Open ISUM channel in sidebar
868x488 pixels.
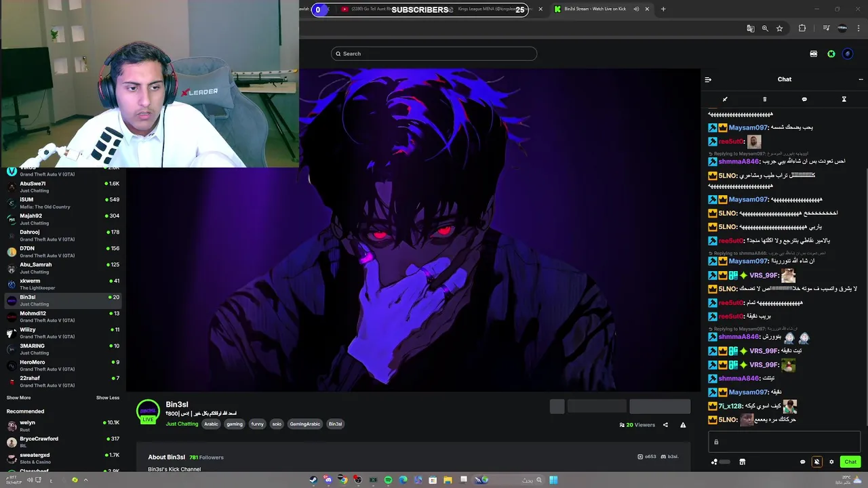(x=62, y=203)
